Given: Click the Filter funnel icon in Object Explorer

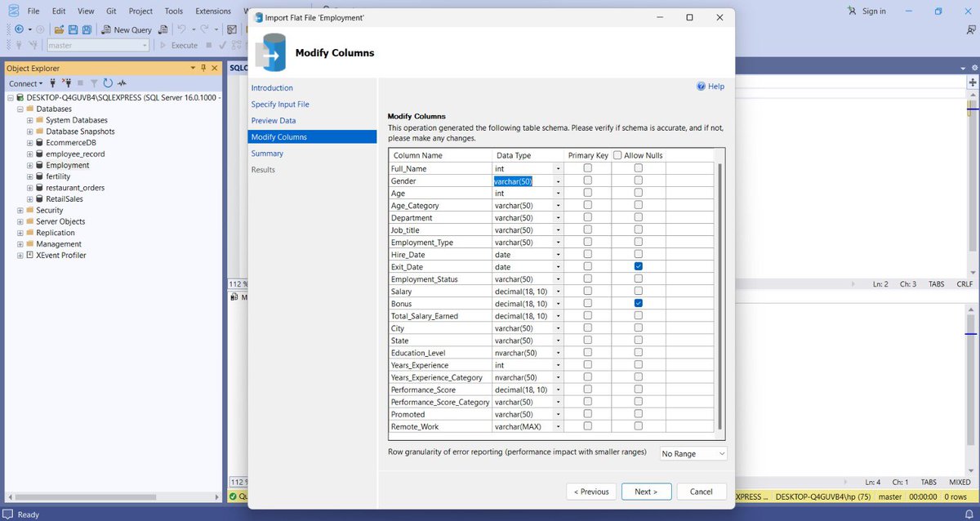Looking at the screenshot, I should pyautogui.click(x=94, y=83).
